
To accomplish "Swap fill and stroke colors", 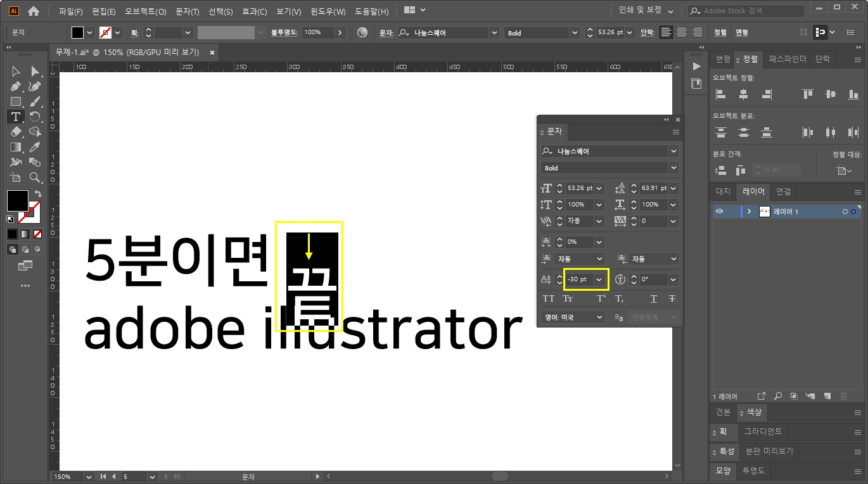I will pyautogui.click(x=37, y=193).
